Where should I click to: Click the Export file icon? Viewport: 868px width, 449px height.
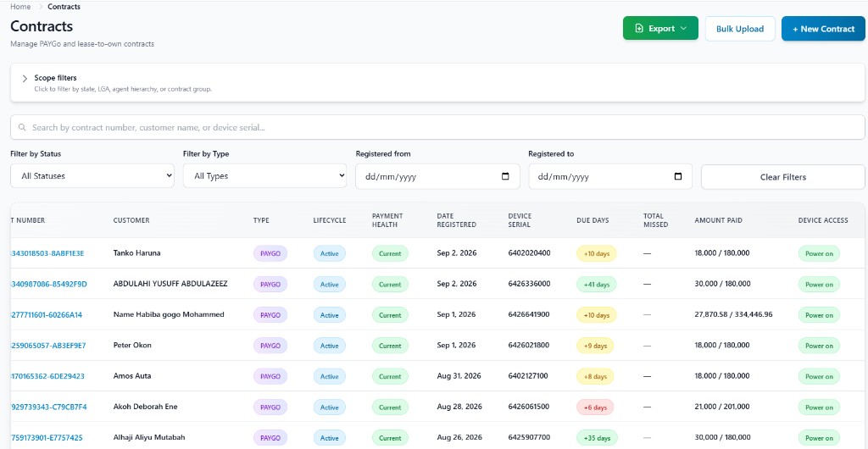tap(639, 29)
